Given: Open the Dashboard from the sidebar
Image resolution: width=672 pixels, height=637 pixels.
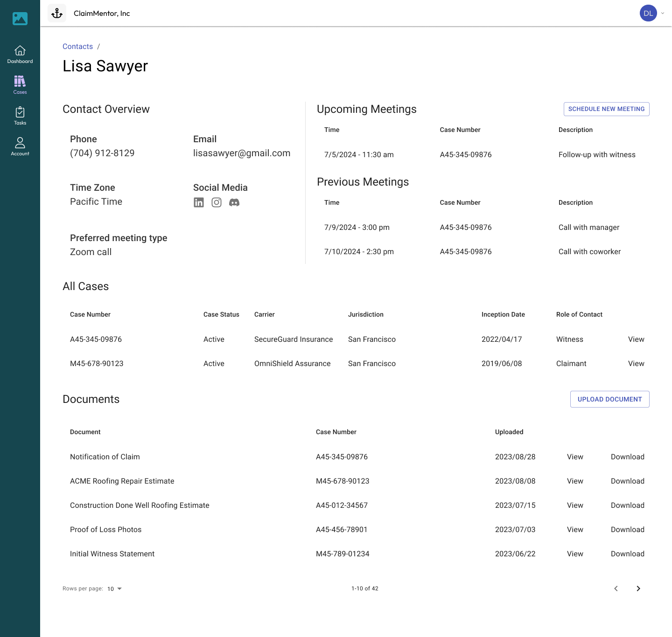Looking at the screenshot, I should tap(20, 53).
